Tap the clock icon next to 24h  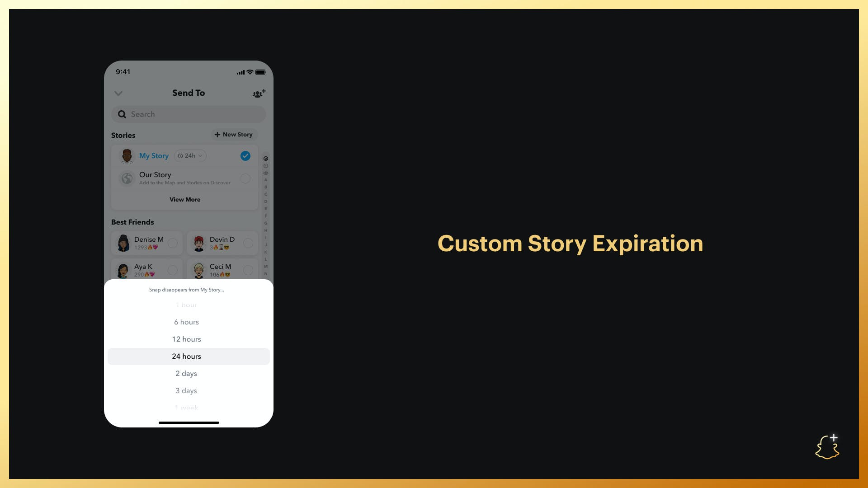coord(181,155)
